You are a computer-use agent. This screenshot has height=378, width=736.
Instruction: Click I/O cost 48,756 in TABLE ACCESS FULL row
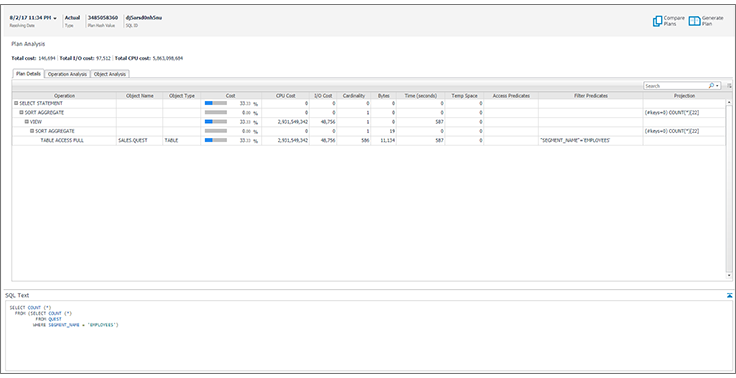[328, 140]
